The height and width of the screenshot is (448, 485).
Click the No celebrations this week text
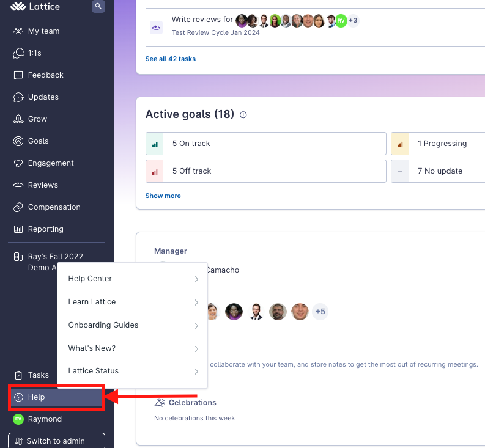(194, 418)
